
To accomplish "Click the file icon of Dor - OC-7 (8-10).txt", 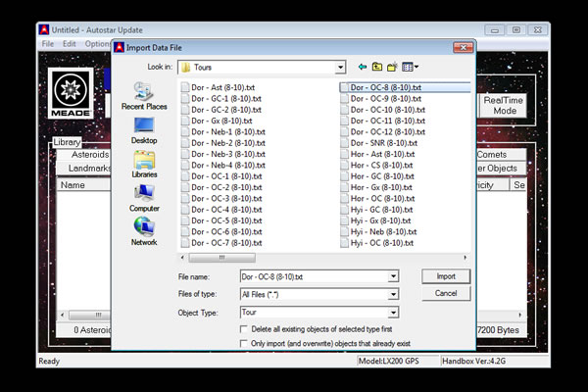I will 185,243.
